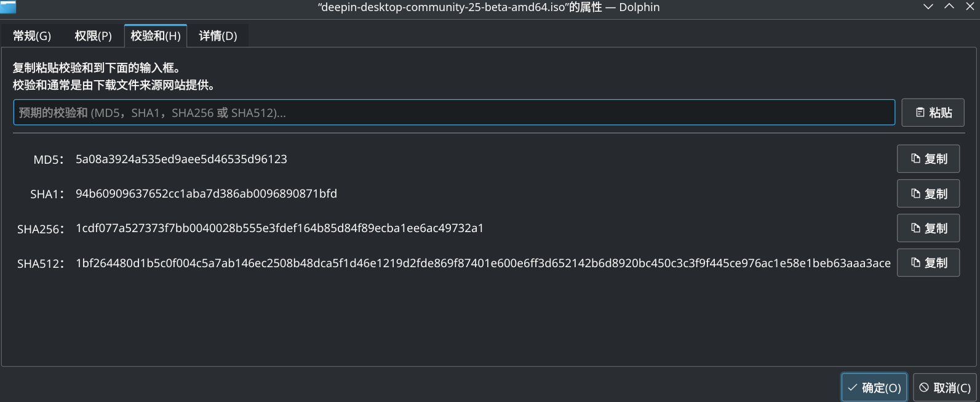Click the SHA1 hash value text
The image size is (980, 402).
point(206,193)
